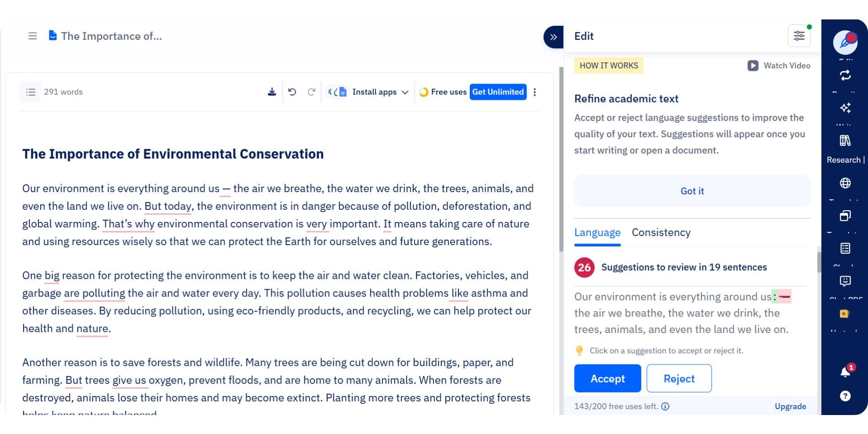Open the help question mark icon

click(x=844, y=396)
